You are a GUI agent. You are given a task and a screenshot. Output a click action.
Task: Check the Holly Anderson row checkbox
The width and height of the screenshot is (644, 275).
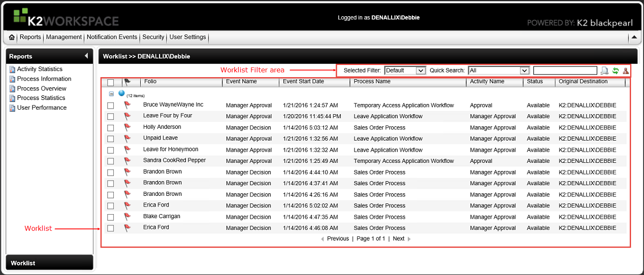click(x=111, y=128)
